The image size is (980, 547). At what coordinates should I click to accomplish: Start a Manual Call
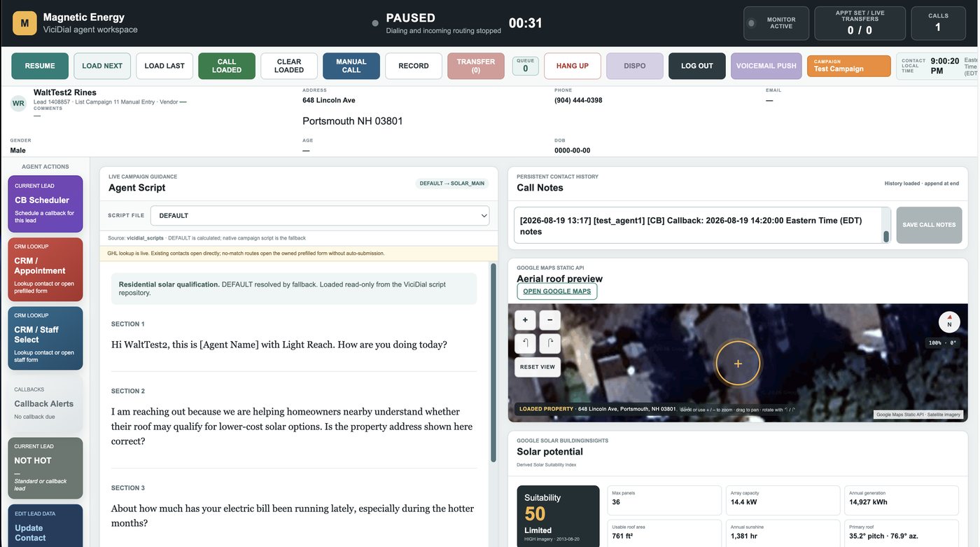click(351, 66)
